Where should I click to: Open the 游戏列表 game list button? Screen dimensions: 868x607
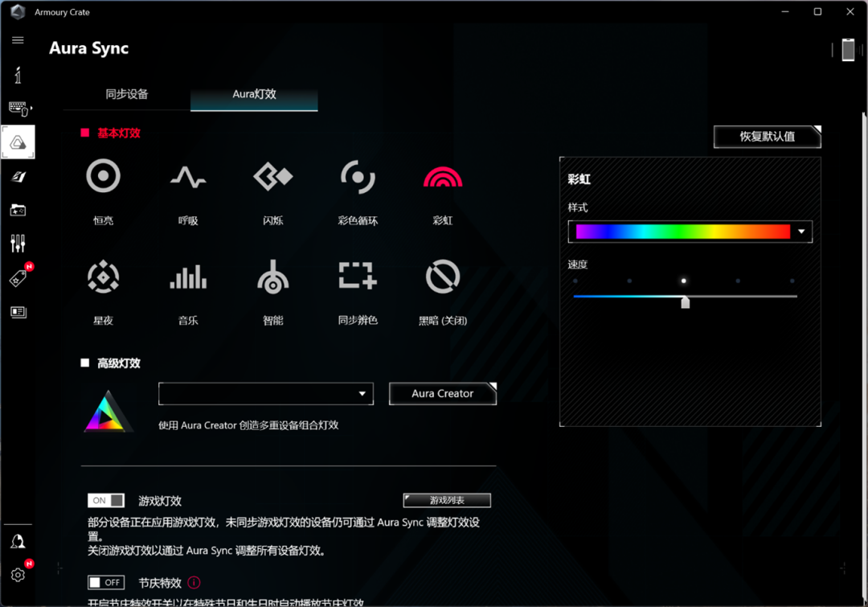447,500
